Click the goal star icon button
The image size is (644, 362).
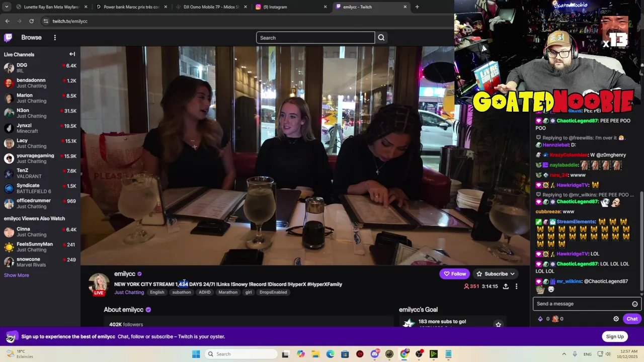point(498,324)
